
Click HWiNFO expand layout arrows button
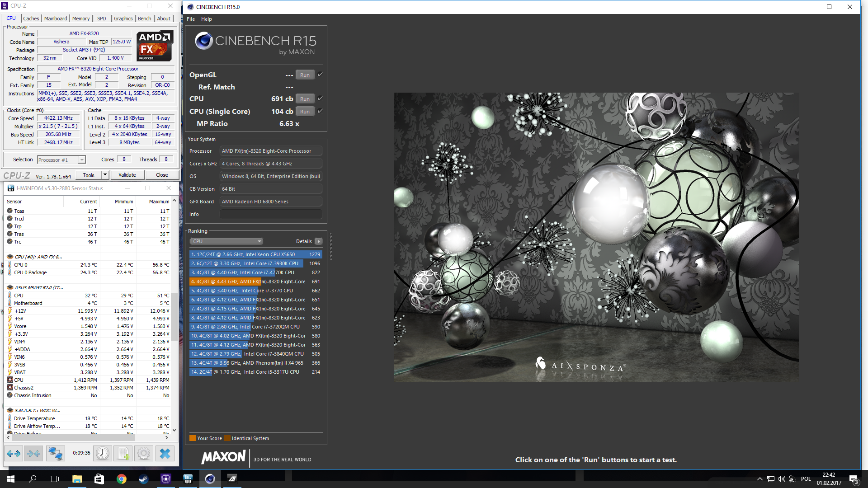14,453
